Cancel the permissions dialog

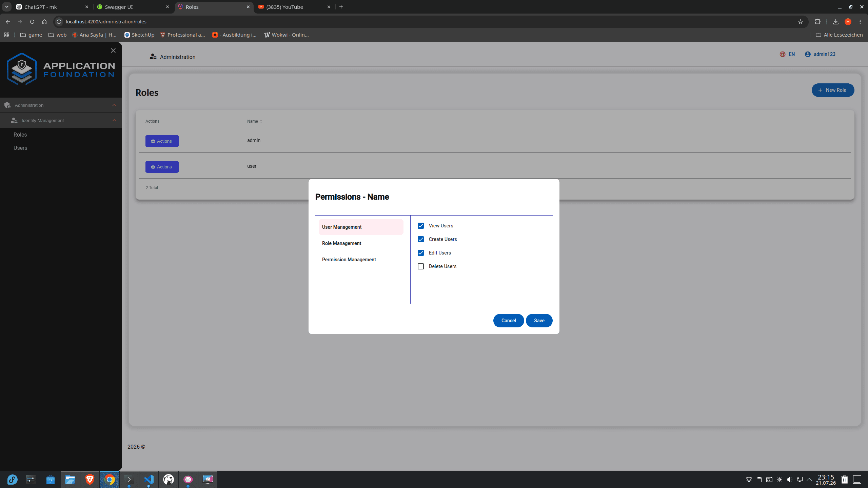click(509, 321)
